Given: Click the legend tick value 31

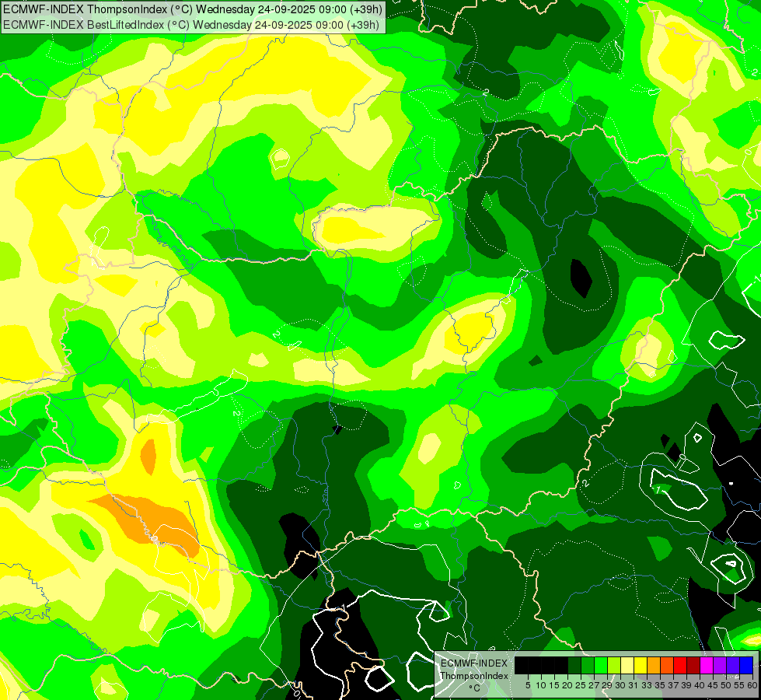Looking at the screenshot, I should pyautogui.click(x=634, y=685).
